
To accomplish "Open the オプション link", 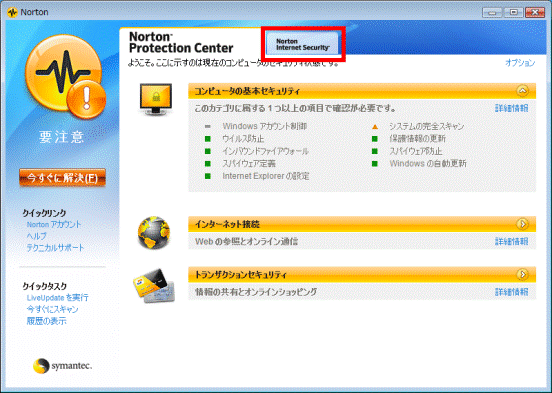I will (x=520, y=63).
